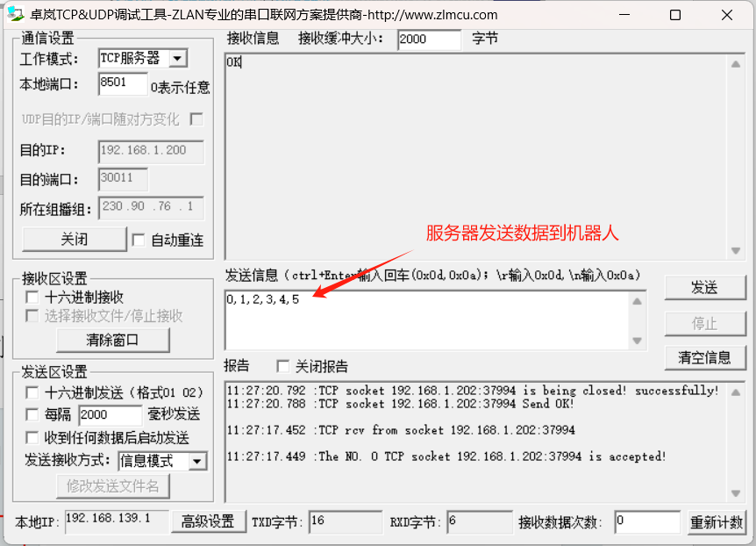Expand the 发送接收方式 dropdown
The height and width of the screenshot is (546, 756).
click(197, 462)
